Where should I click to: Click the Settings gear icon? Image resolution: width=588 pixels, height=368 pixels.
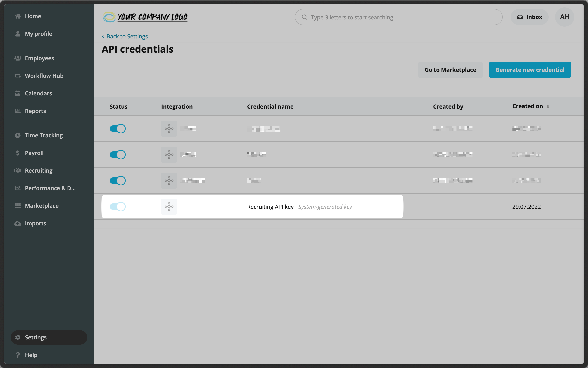pos(18,337)
